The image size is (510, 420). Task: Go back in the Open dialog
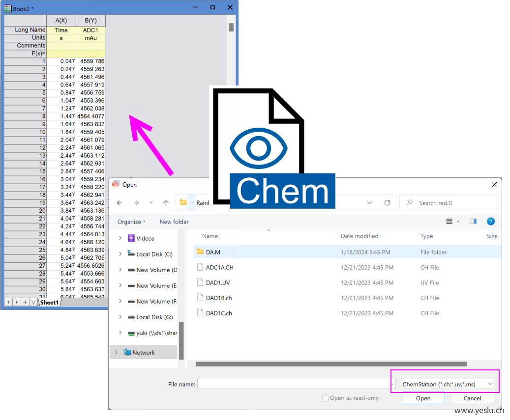[x=120, y=203]
